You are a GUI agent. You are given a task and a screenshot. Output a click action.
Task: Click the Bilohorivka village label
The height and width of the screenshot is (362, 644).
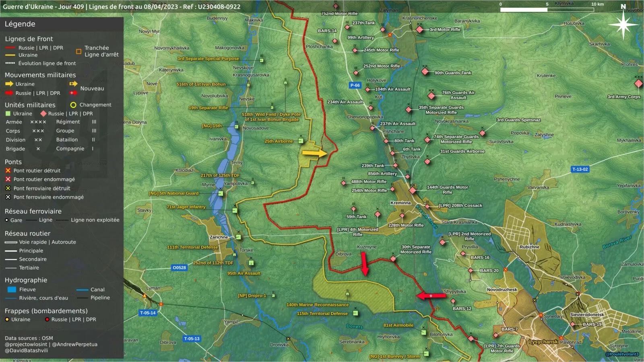[x=441, y=334]
